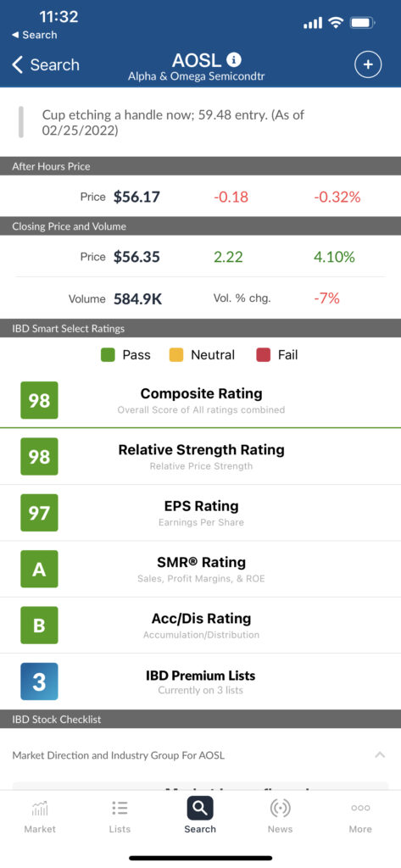Return to Search via status bar link
This screenshot has height=868, width=401.
(35, 35)
